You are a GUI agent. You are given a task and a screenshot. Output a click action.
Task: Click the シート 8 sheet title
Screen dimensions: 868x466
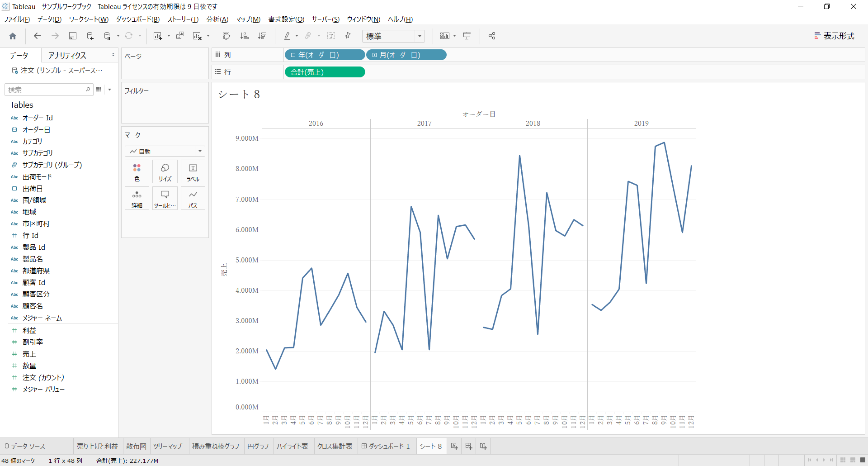[239, 94]
